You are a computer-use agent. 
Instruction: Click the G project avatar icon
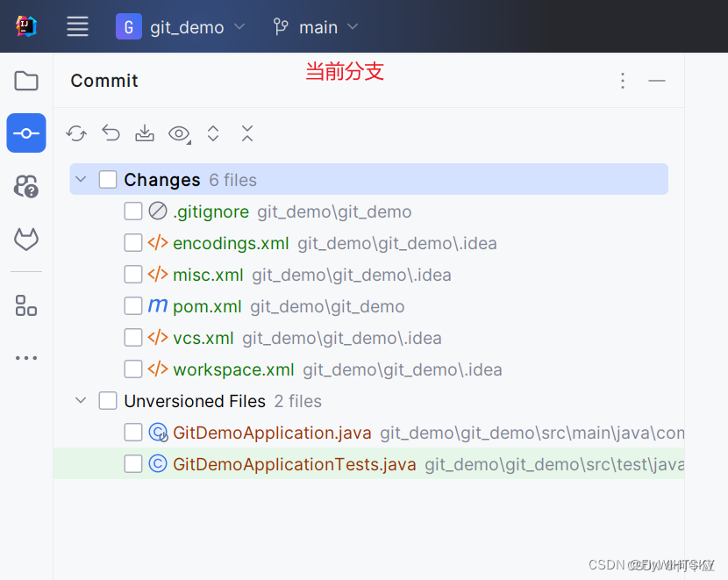[x=129, y=26]
